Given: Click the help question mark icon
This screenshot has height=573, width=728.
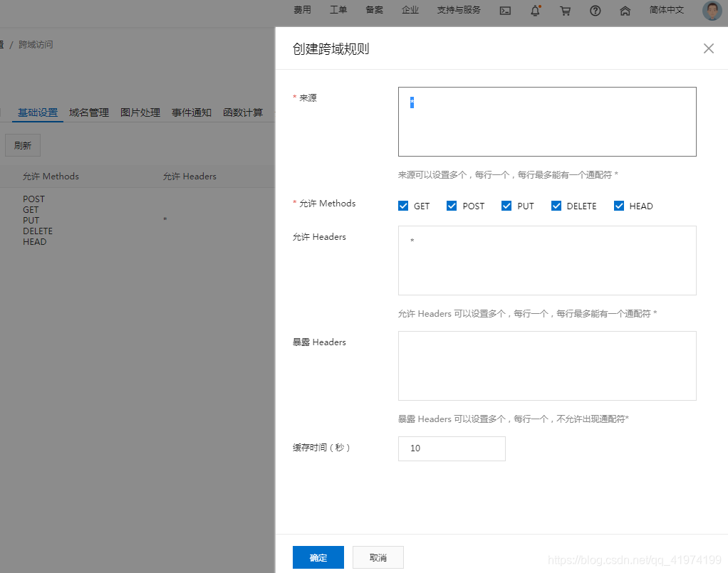Looking at the screenshot, I should point(595,11).
